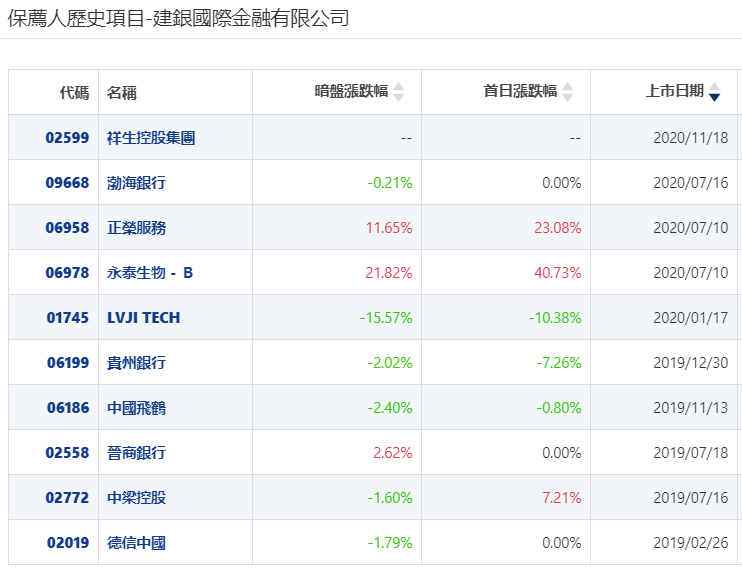This screenshot has width=742, height=570.
Task: Select listing date 2020/07/16
Action: coord(691,183)
